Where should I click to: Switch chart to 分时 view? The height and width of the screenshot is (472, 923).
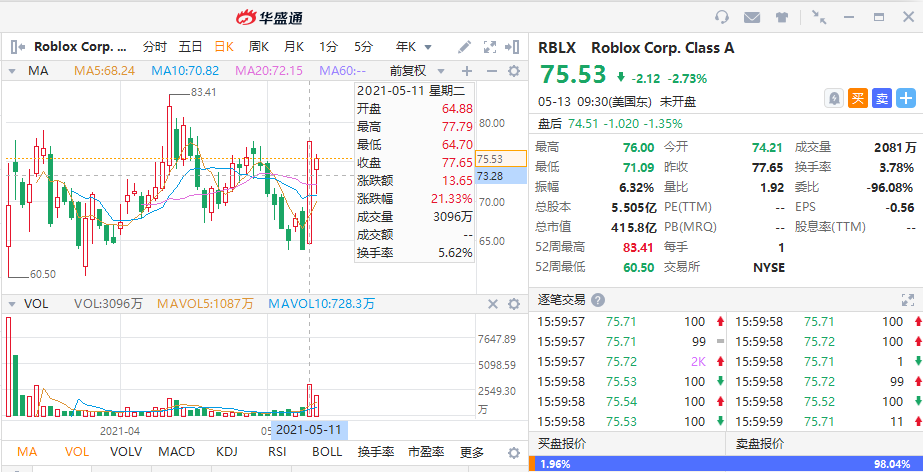click(155, 46)
